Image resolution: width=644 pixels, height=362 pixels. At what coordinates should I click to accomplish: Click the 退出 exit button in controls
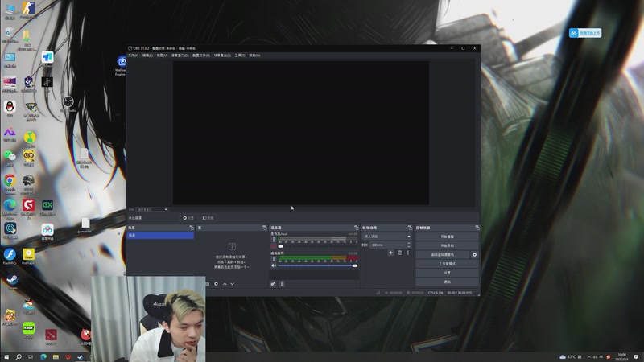[x=447, y=282]
